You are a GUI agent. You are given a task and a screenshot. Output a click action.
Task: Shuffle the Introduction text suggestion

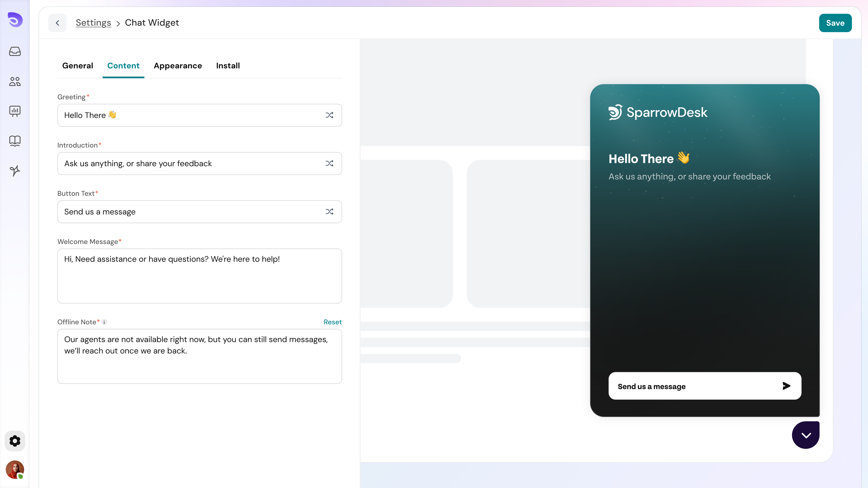click(330, 163)
